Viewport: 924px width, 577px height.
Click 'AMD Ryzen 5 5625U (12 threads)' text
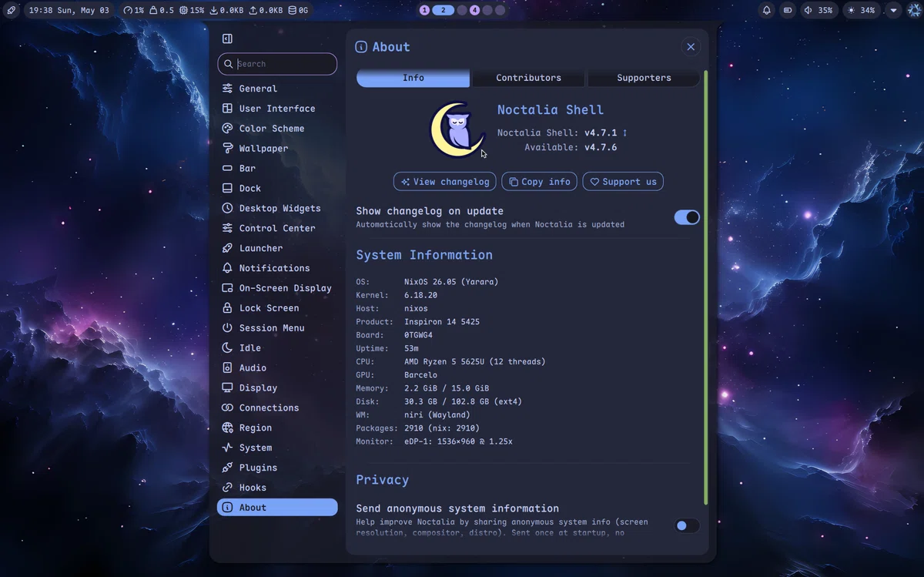coord(474,361)
